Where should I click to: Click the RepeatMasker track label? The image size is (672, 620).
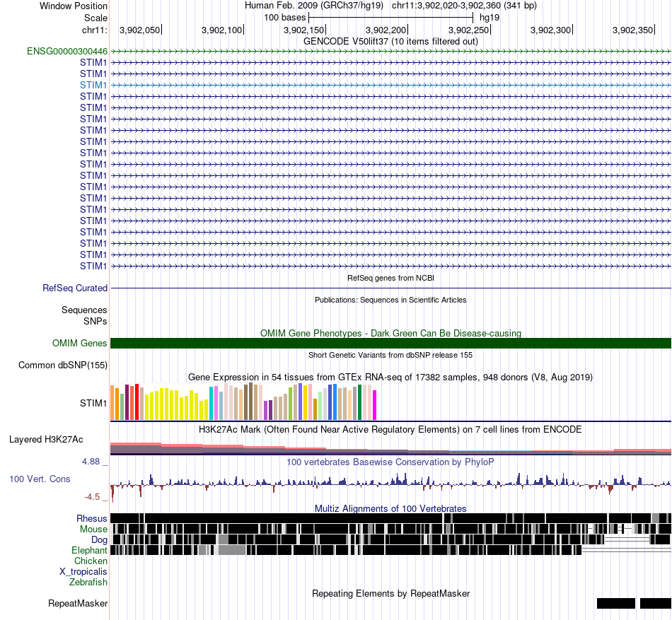coord(78,603)
